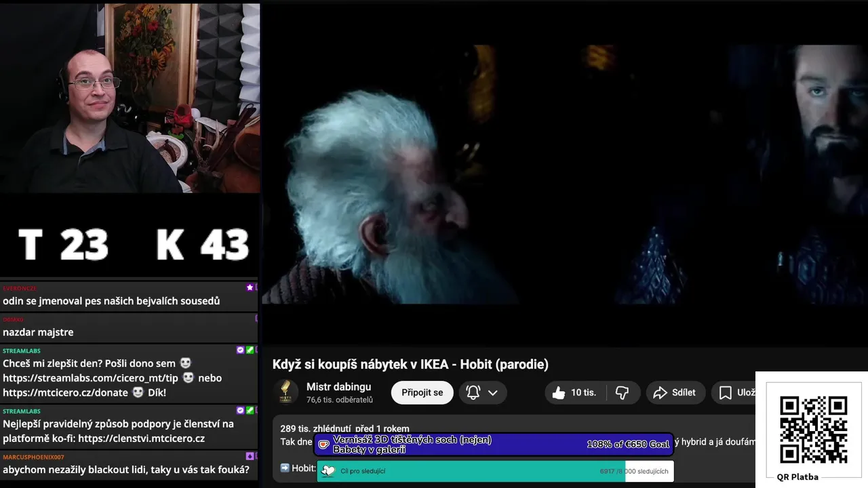Click the webcam feed of the streamer
This screenshot has height=488, width=868.
pos(130,98)
